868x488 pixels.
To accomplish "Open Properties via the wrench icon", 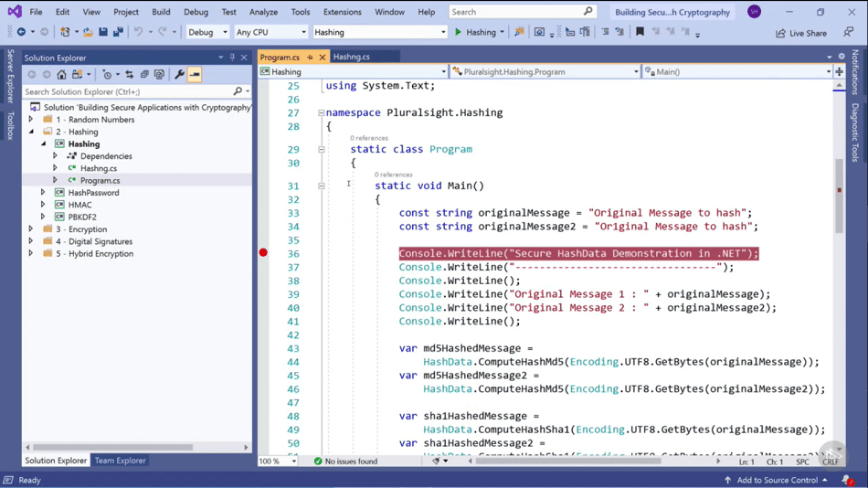I will click(x=179, y=74).
